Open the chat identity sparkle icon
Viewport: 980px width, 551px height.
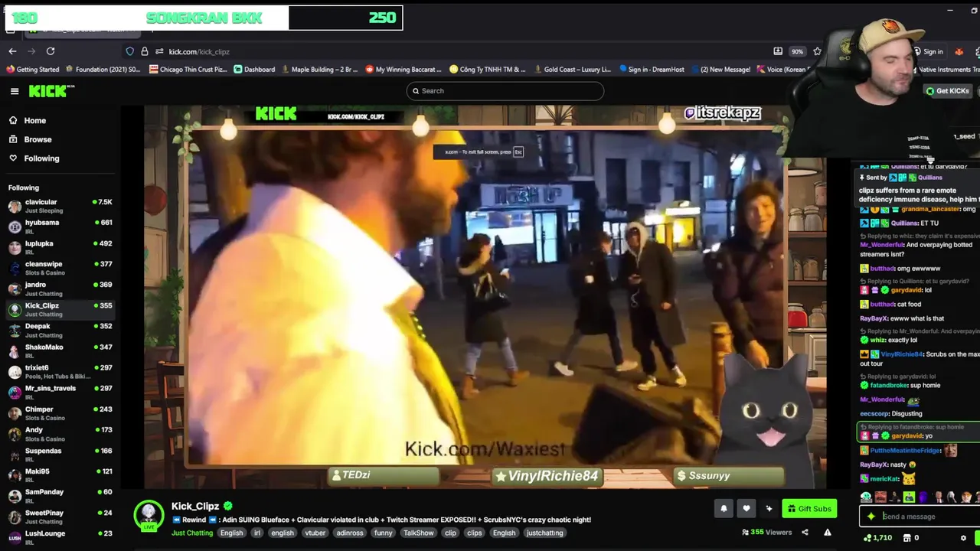point(871,517)
